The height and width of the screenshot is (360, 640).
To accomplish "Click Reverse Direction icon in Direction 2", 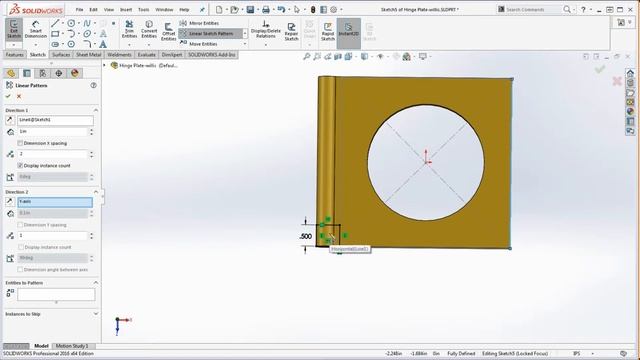I will point(10,201).
